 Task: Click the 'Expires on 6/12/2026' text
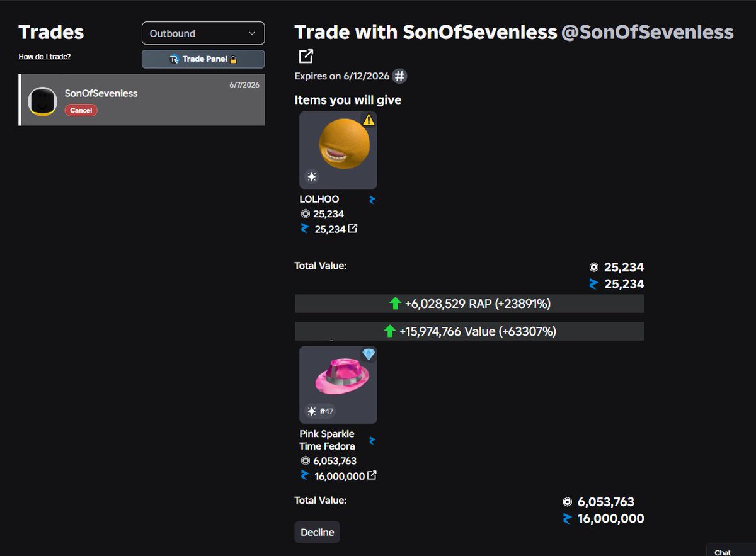[x=342, y=76]
